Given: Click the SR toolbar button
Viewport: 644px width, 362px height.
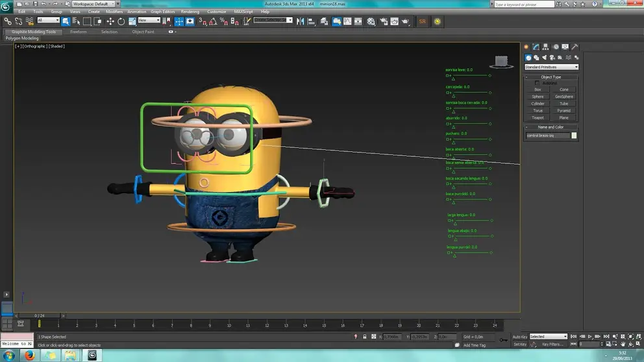Looking at the screenshot, I should coord(422,21).
